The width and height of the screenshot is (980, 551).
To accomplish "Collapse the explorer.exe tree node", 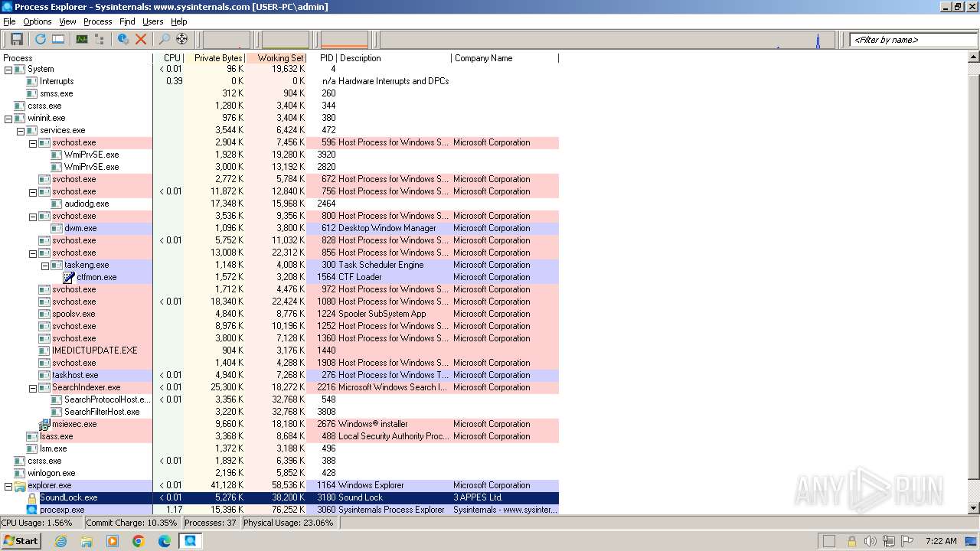I will pos(8,485).
